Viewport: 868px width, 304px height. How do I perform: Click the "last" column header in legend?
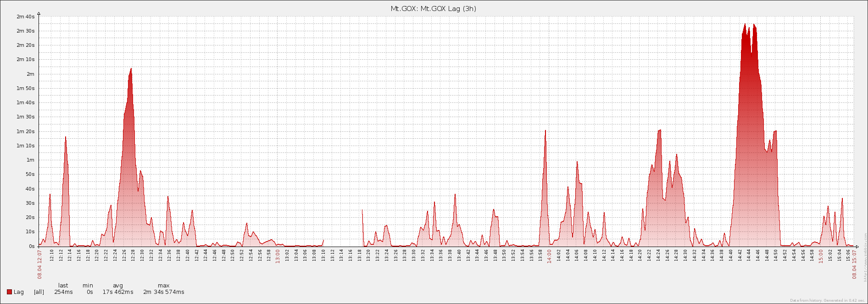(63, 286)
